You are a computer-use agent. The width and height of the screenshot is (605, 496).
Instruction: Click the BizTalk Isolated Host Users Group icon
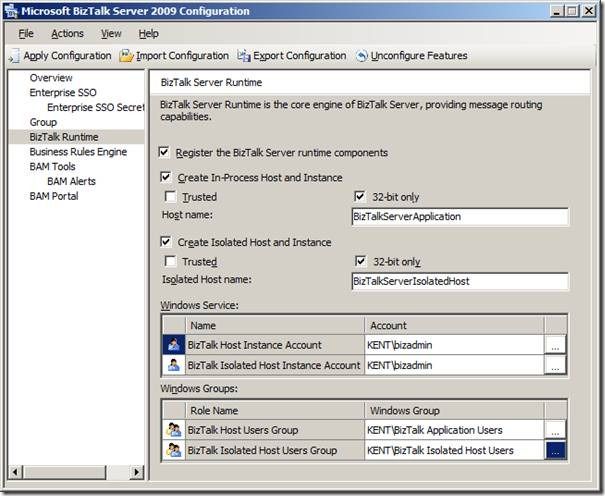(174, 450)
